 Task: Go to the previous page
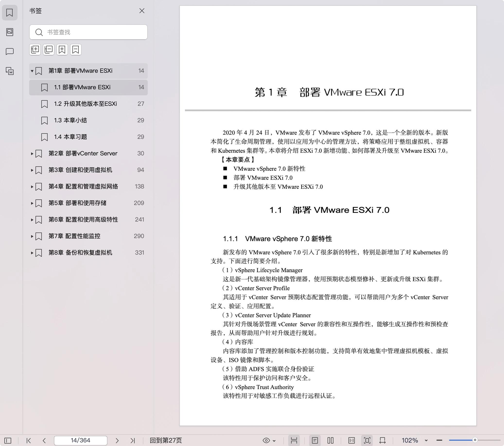44,440
